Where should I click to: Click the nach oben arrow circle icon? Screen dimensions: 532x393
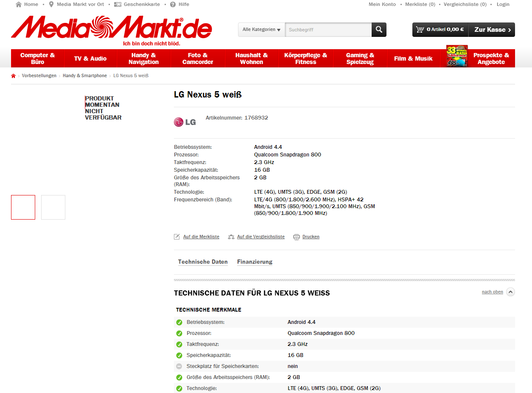click(x=511, y=292)
